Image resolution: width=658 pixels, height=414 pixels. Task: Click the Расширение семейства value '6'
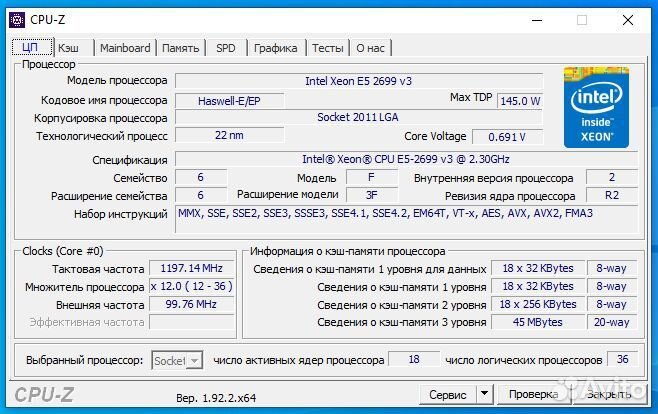pos(201,195)
